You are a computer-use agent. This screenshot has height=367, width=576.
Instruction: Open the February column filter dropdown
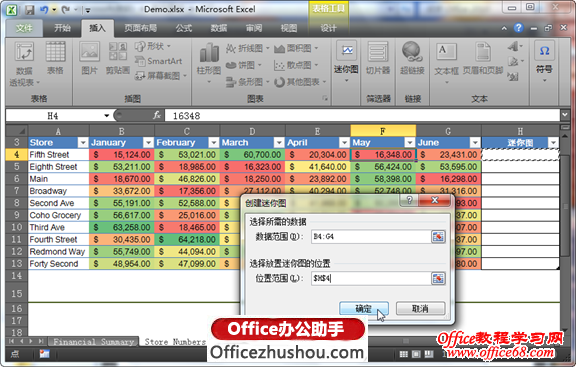(214, 143)
